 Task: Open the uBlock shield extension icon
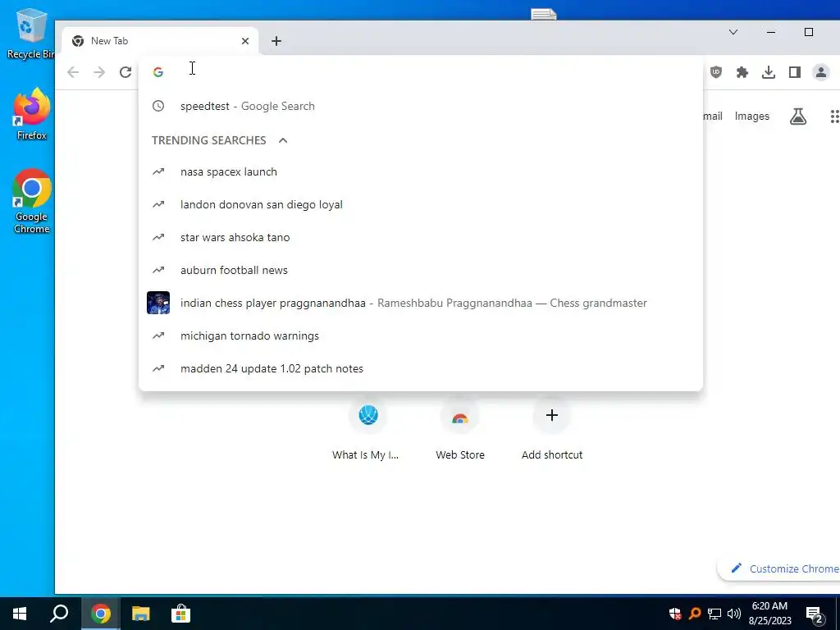[715, 72]
